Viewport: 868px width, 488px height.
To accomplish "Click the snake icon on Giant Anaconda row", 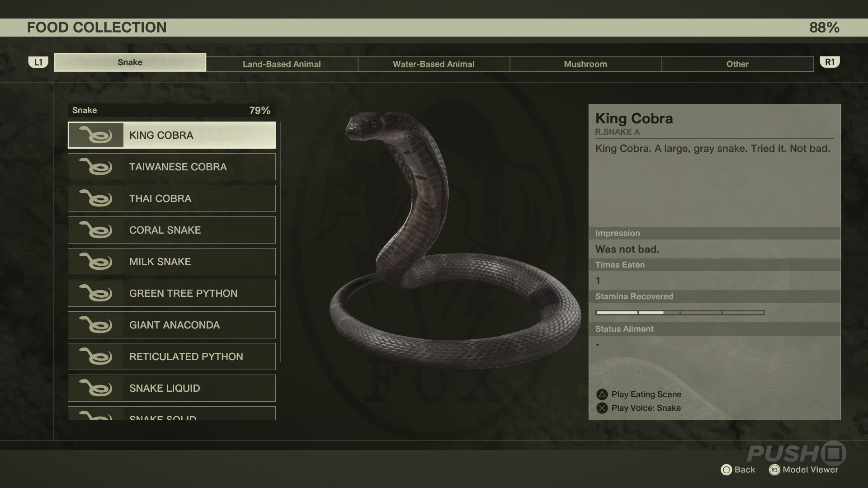I will 95,325.
